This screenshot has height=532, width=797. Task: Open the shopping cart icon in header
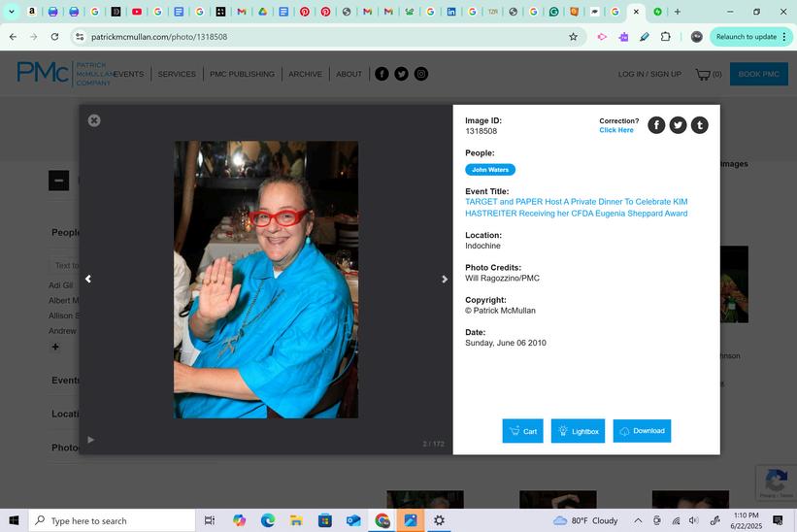(x=703, y=74)
